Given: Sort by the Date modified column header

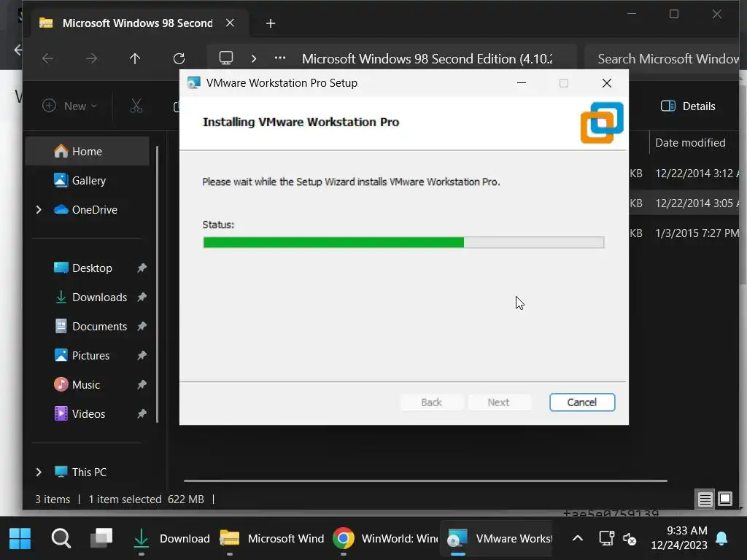Looking at the screenshot, I should (x=690, y=142).
